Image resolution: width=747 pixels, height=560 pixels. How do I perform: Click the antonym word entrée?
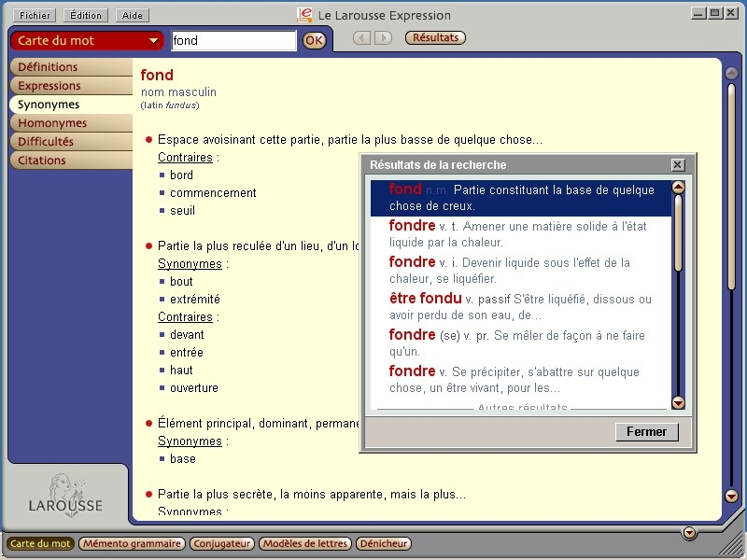[x=187, y=353]
